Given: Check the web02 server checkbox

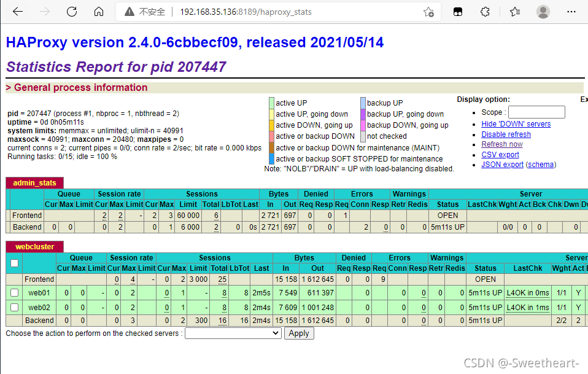Looking at the screenshot, I should (x=14, y=307).
